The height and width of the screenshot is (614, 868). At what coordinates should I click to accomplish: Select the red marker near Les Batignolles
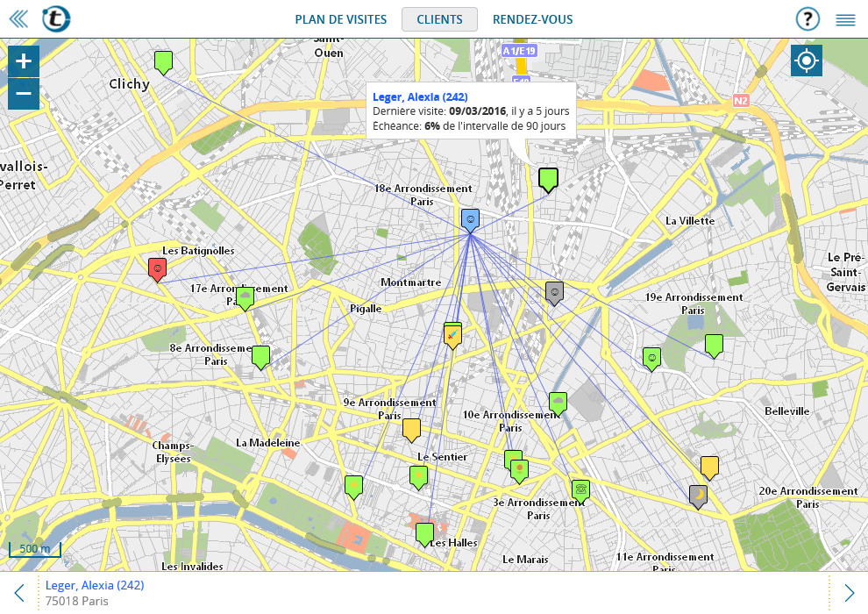158,269
